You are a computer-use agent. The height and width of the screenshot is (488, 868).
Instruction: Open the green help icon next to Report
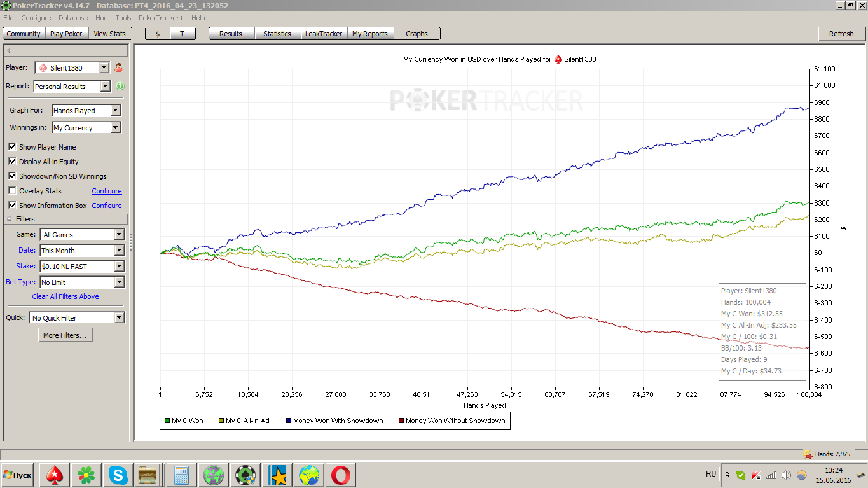120,86
